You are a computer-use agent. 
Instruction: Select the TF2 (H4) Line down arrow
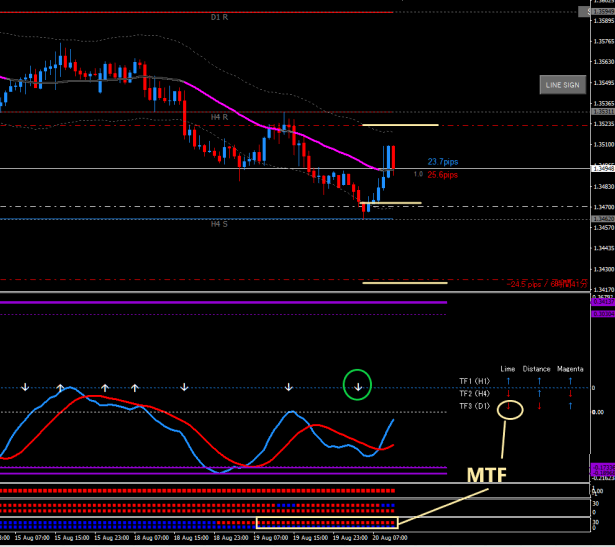click(508, 393)
